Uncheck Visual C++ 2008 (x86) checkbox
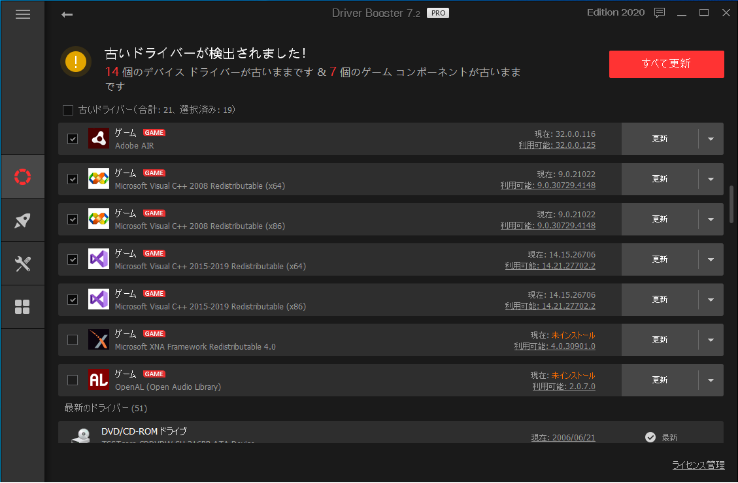The image size is (738, 483). pos(72,219)
